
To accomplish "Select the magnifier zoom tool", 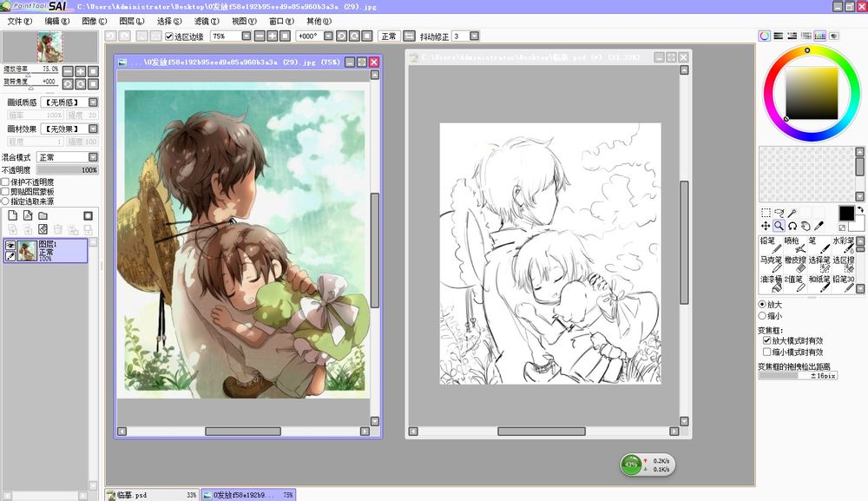I will 779,226.
